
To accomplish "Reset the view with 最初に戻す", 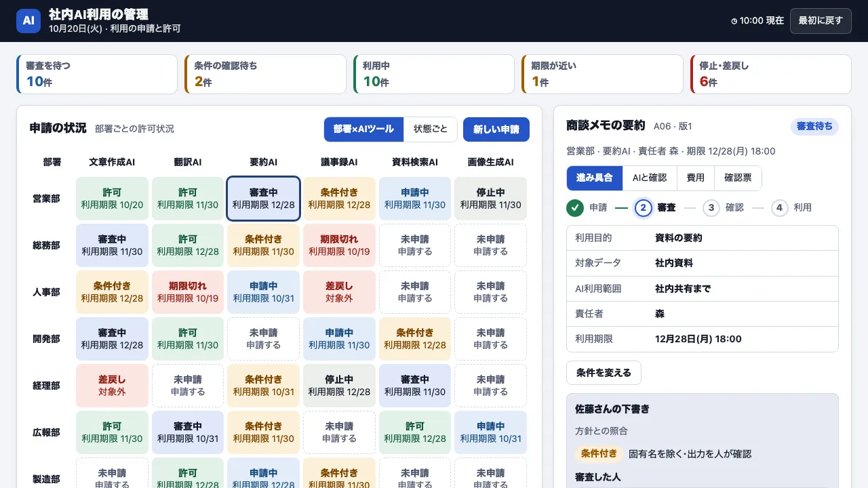I will click(x=821, y=21).
